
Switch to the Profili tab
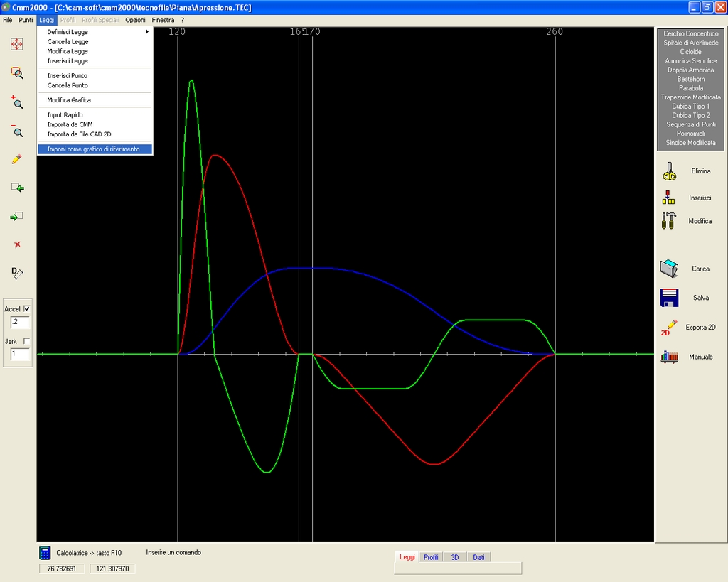point(431,557)
